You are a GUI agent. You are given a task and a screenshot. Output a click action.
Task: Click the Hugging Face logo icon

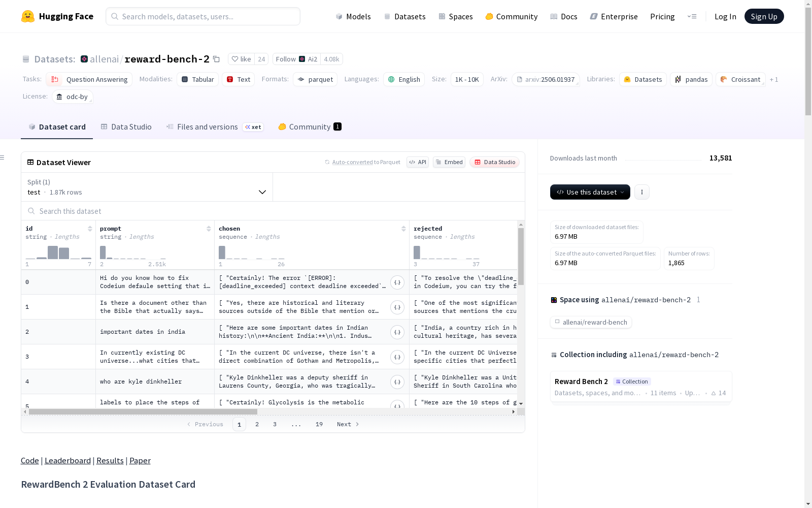pyautogui.click(x=28, y=16)
